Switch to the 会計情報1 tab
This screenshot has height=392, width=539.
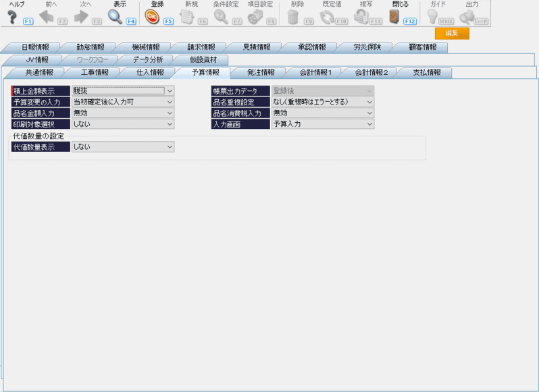(316, 72)
